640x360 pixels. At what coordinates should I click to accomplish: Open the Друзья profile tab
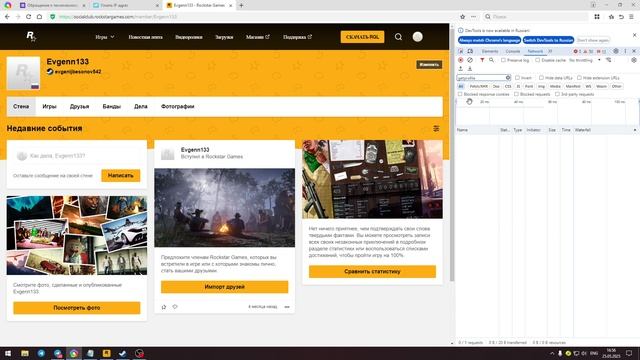79,106
